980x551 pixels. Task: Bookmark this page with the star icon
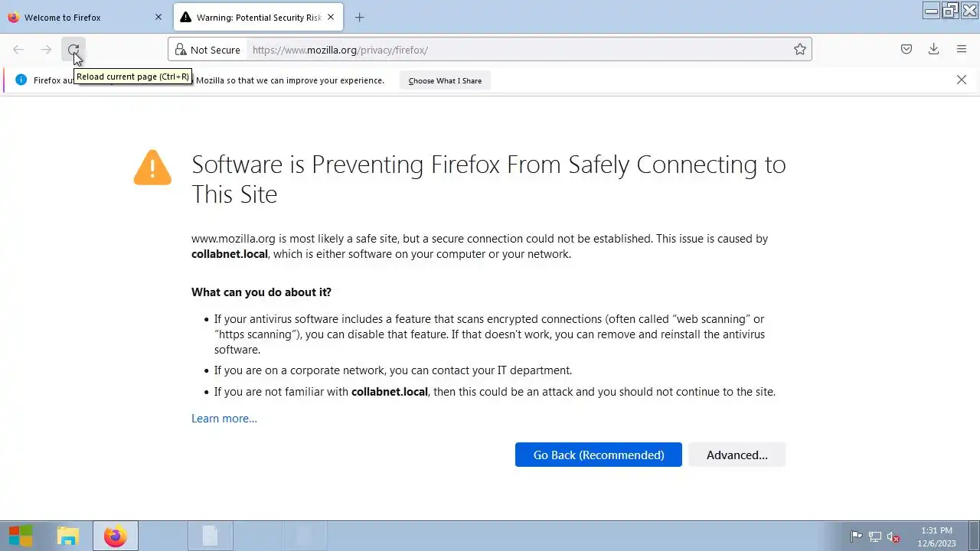[x=800, y=50]
